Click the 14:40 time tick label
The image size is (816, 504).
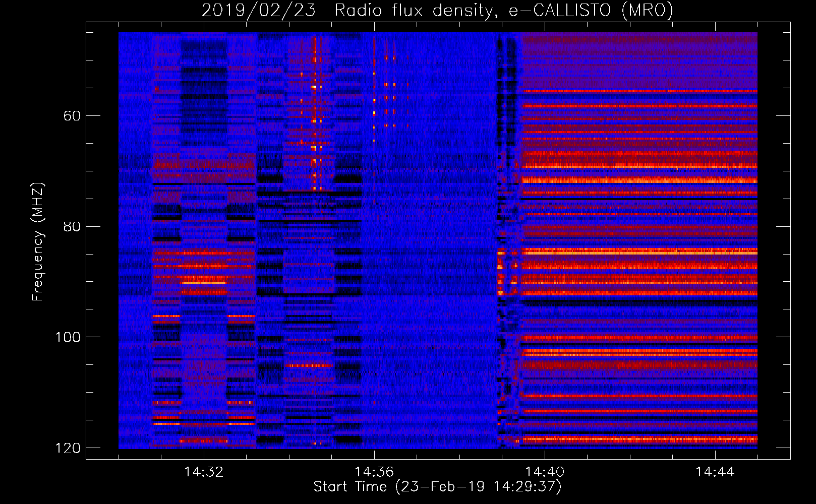545,472
